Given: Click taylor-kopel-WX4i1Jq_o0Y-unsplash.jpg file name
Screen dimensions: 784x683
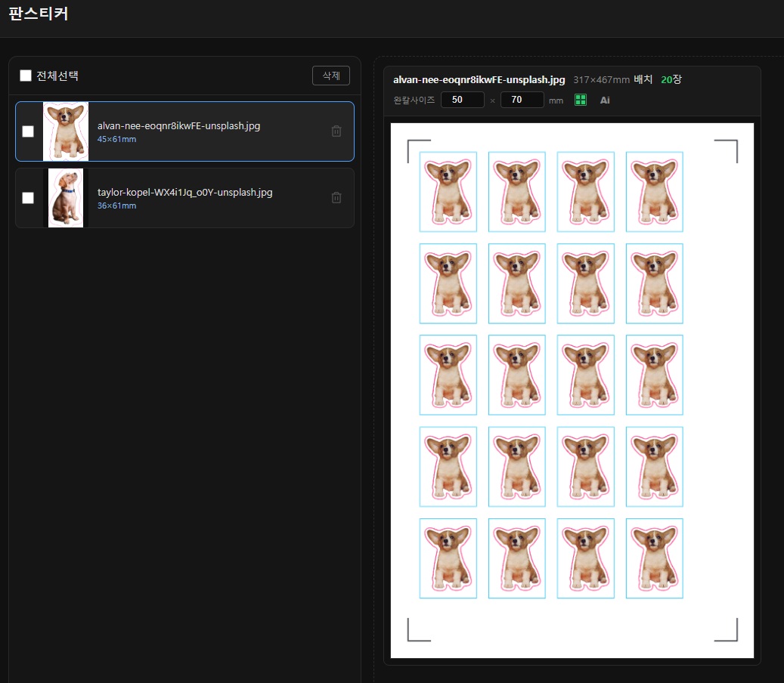Looking at the screenshot, I should click(x=185, y=193).
